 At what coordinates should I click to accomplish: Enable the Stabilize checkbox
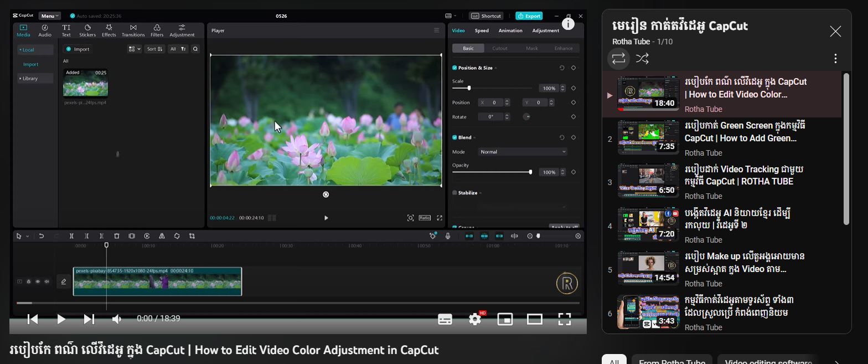coord(454,193)
